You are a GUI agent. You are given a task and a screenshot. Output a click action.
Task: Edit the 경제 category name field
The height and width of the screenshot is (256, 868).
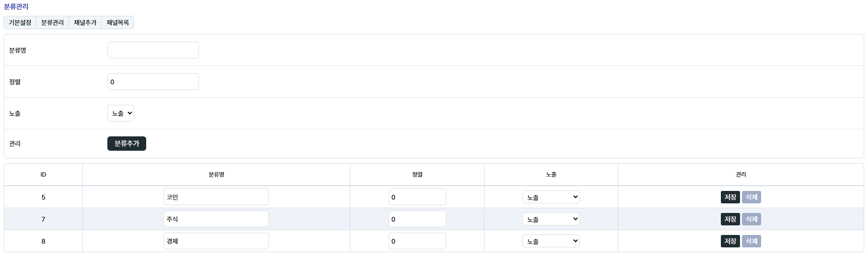click(216, 241)
